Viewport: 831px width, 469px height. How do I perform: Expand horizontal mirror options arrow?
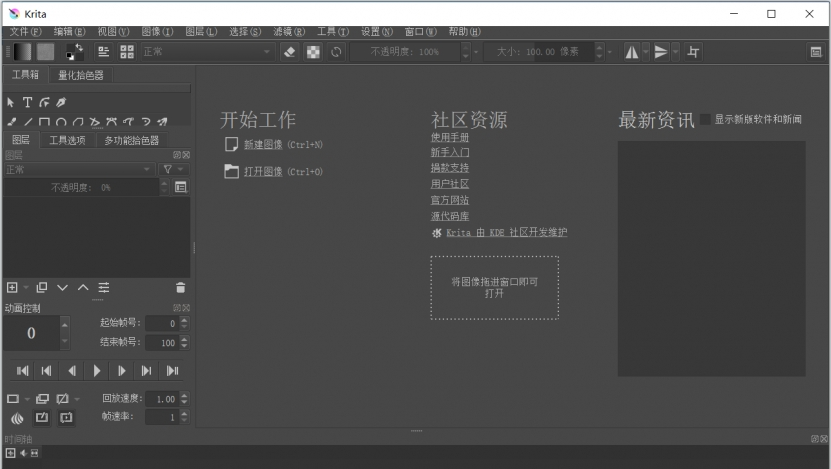tap(646, 52)
